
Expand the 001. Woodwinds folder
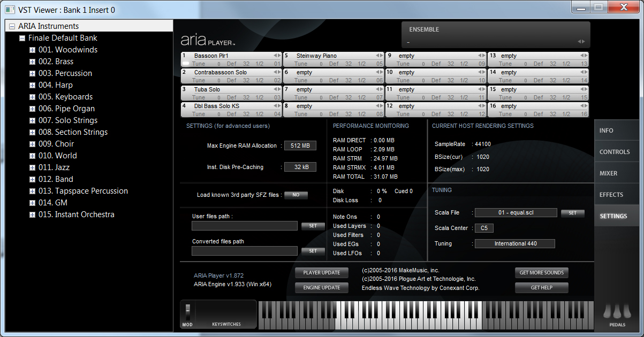32,50
